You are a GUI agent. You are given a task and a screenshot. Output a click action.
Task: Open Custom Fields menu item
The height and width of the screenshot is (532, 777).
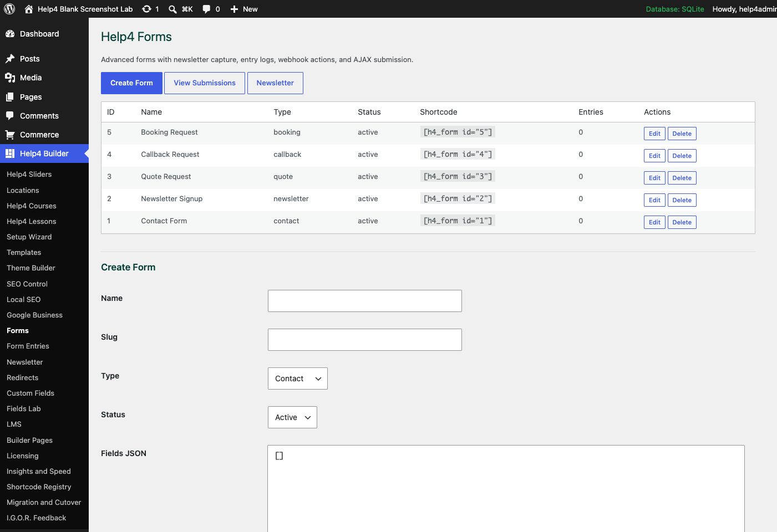click(x=31, y=393)
